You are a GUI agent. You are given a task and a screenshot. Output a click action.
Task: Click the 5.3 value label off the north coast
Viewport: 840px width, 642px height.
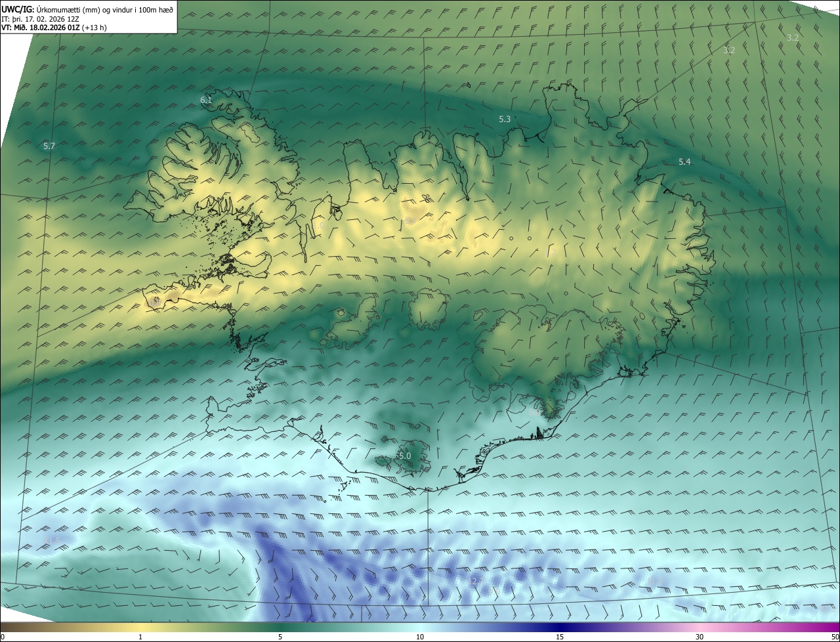coord(505,119)
